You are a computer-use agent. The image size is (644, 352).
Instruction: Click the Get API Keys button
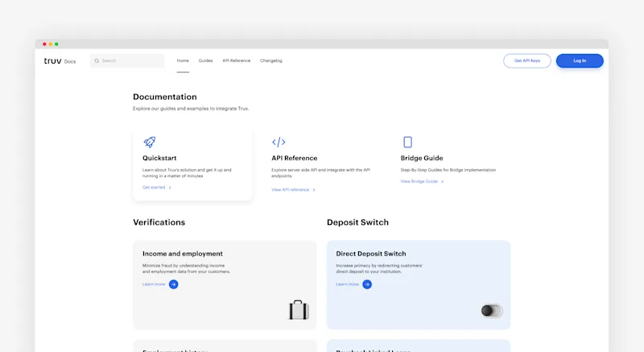pyautogui.click(x=527, y=60)
